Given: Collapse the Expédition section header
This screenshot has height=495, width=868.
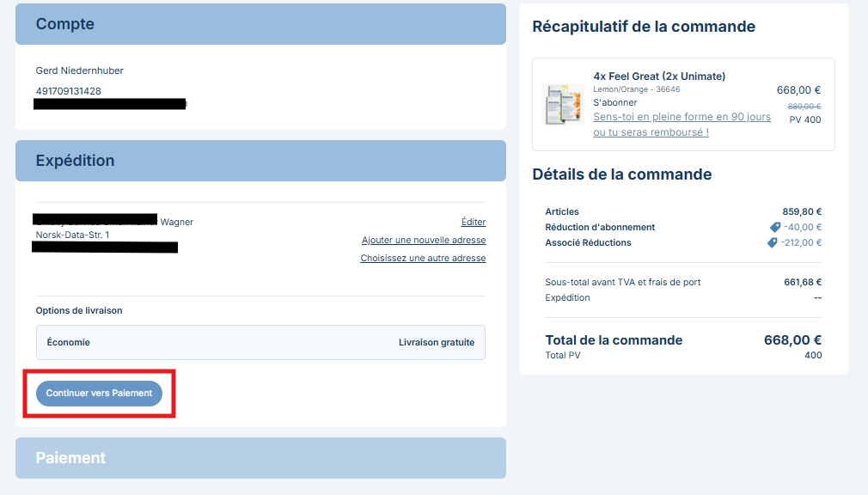Looking at the screenshot, I should [260, 161].
